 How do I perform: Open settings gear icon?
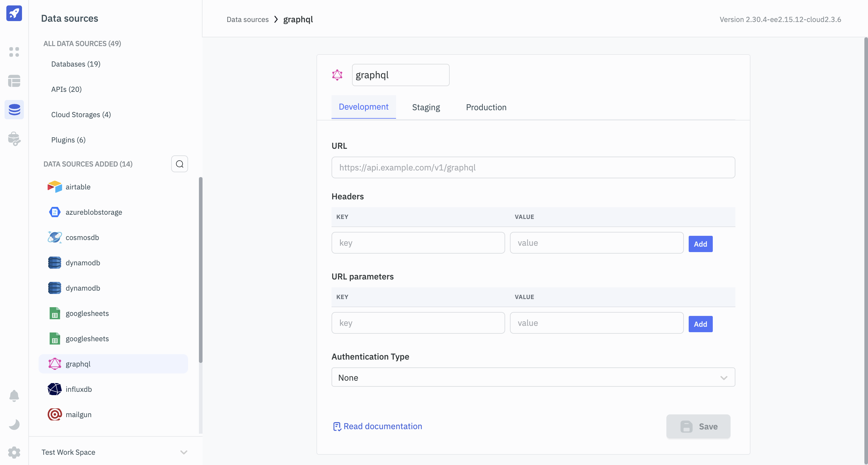pos(14,452)
